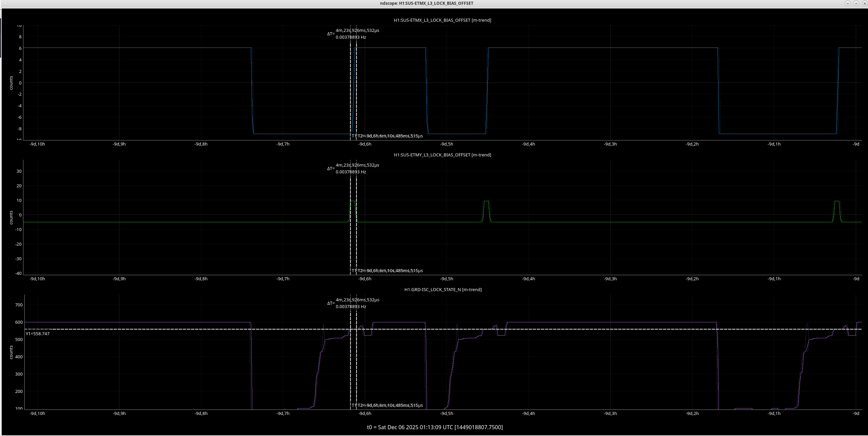
Task: Click the 600 tick on bottom plot axis
Action: tap(19, 322)
